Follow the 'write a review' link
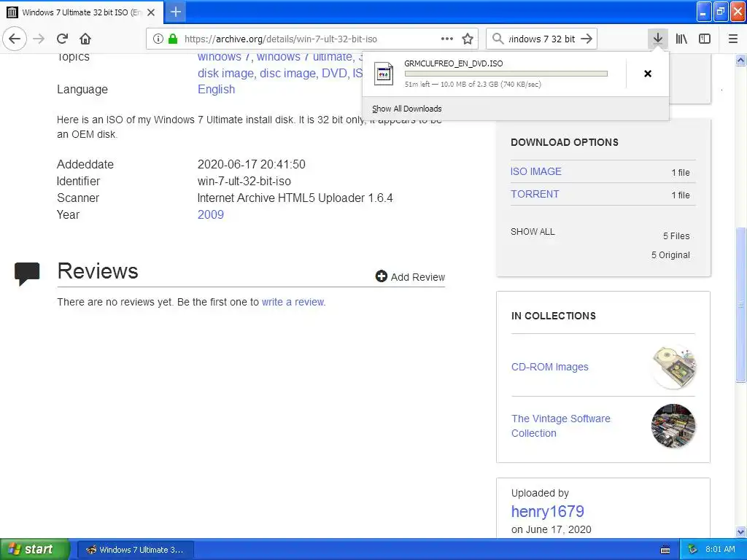747x560 pixels. (293, 302)
